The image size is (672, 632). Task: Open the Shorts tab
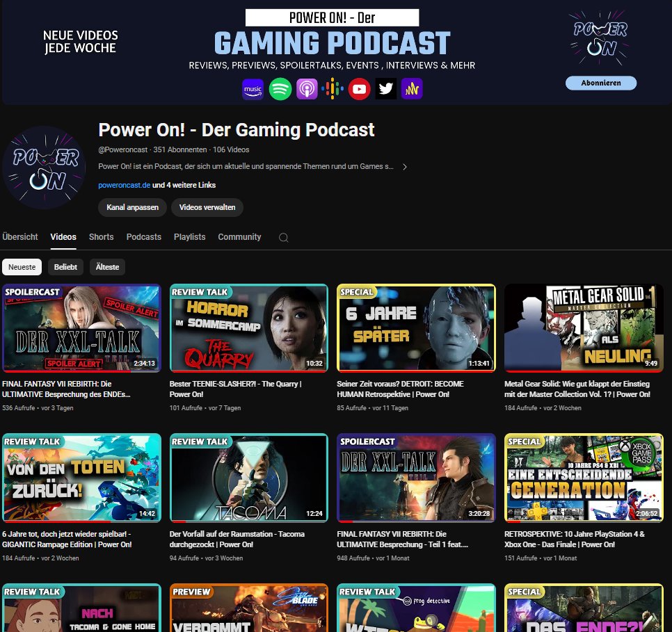click(101, 237)
